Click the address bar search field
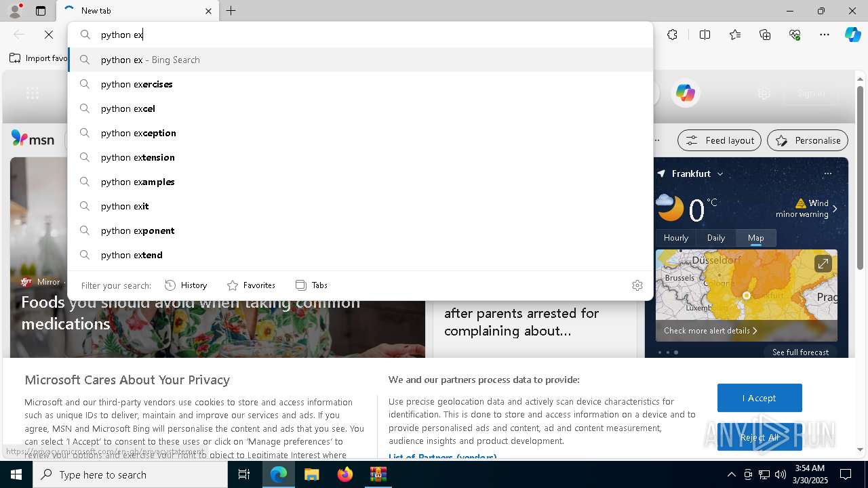Screen dimensions: 868x488 click(x=360, y=35)
